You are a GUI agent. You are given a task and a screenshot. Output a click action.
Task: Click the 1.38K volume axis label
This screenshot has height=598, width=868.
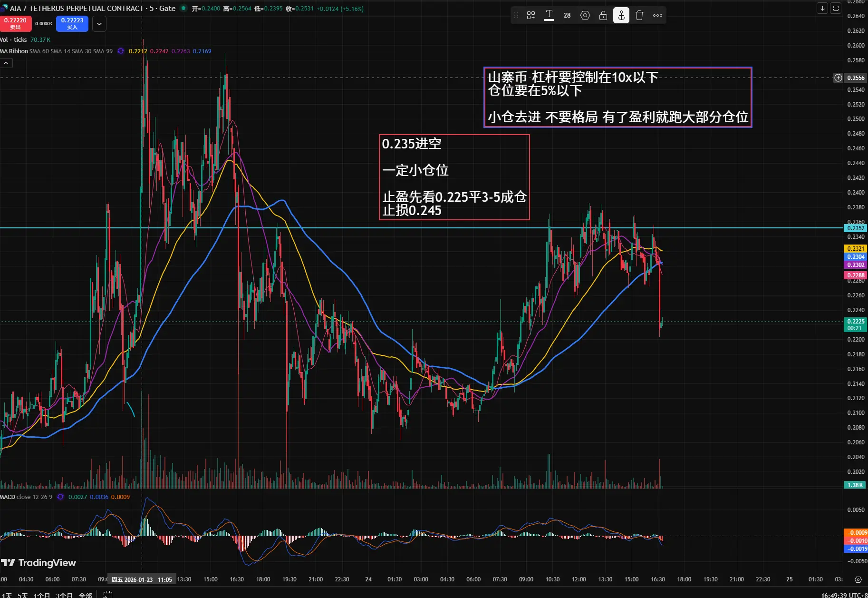pyautogui.click(x=855, y=485)
